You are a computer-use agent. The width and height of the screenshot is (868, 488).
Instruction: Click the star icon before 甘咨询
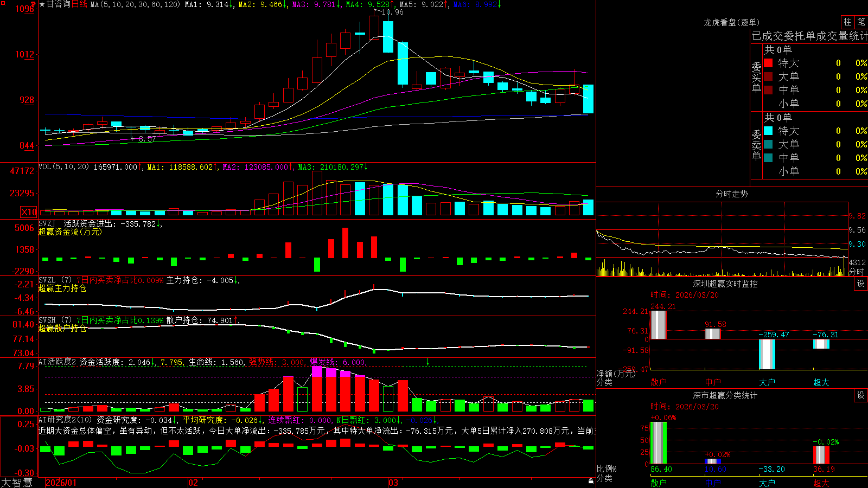42,4
